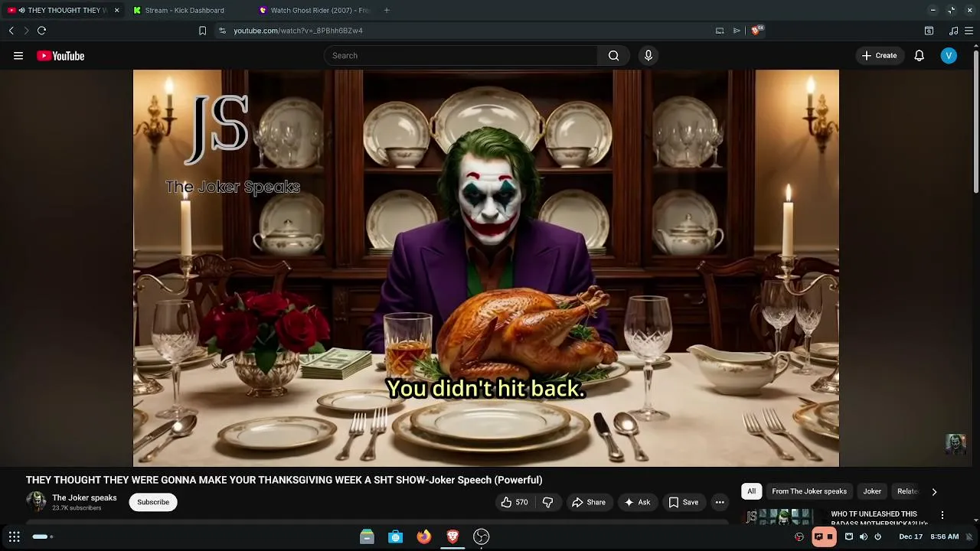
Task: Open the account avatar menu
Action: [949, 55]
